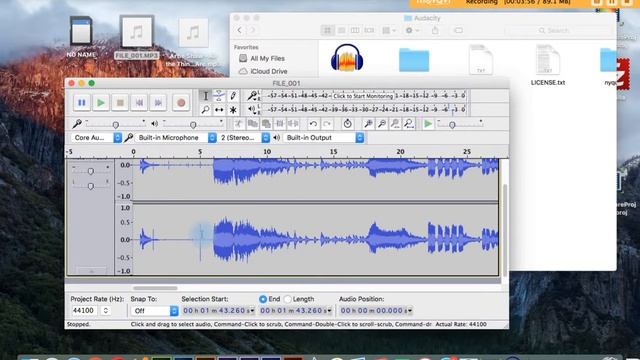This screenshot has height=360, width=640.
Task: Click the Zoom Out icon
Action: coord(382,124)
